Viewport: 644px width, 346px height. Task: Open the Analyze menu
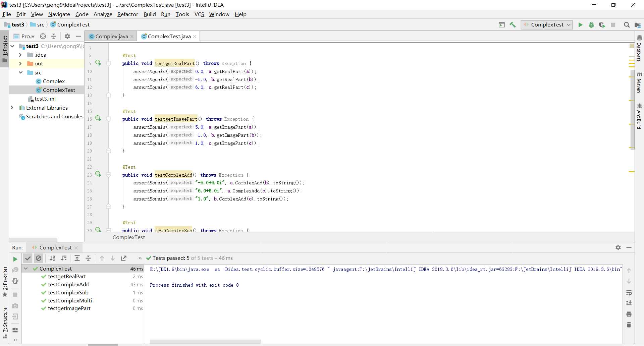point(103,14)
